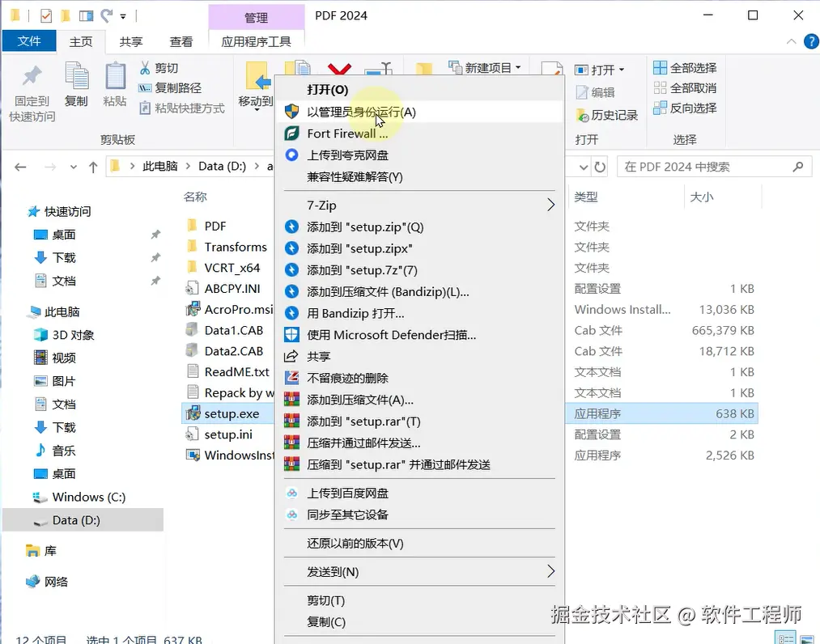Click the ribbon Copy (复制) icon
Viewport: 820px width, 644px height.
click(76, 76)
